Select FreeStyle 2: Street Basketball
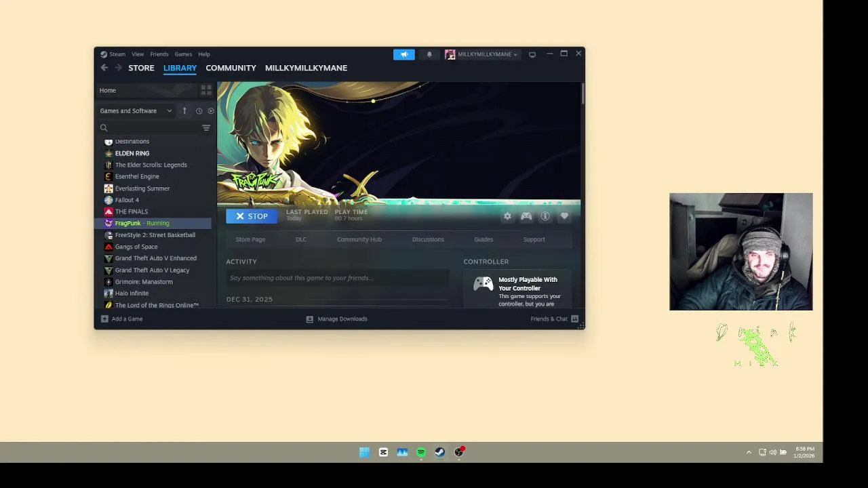Image resolution: width=868 pixels, height=488 pixels. pyautogui.click(x=154, y=235)
